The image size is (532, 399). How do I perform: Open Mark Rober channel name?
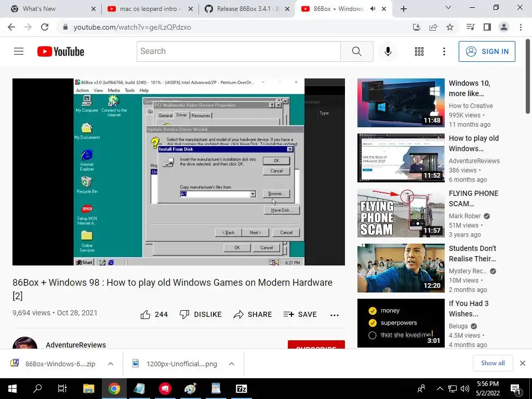(x=464, y=216)
